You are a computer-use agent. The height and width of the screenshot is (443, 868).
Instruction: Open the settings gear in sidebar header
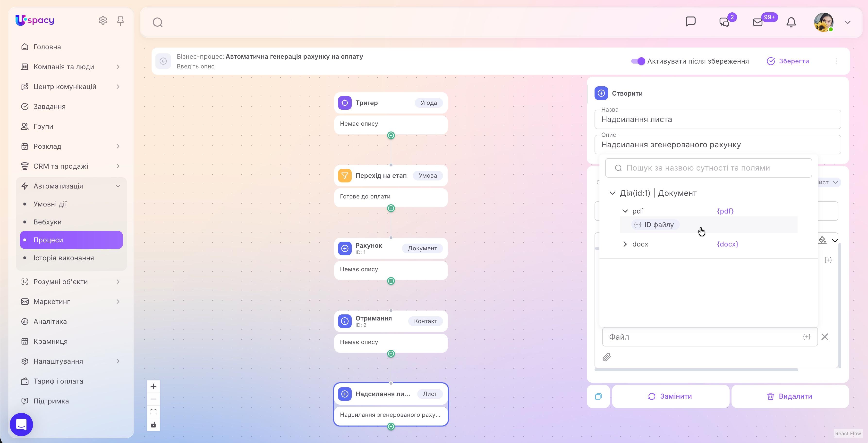(x=103, y=21)
